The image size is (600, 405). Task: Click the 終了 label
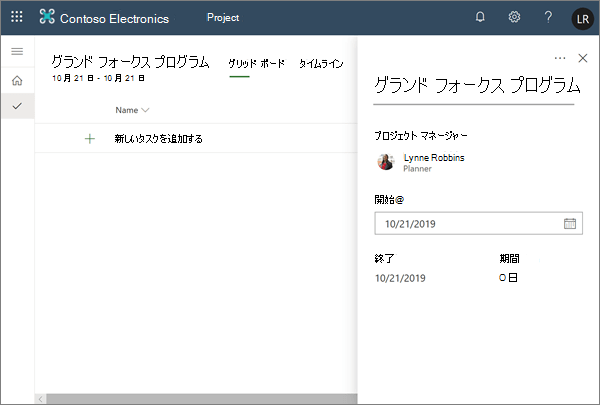tap(384, 258)
